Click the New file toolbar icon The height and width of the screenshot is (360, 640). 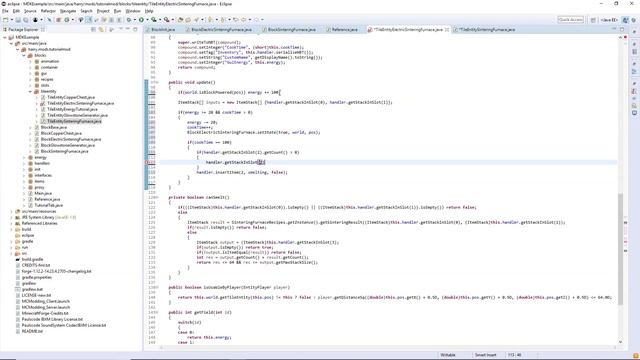[x=5, y=20]
